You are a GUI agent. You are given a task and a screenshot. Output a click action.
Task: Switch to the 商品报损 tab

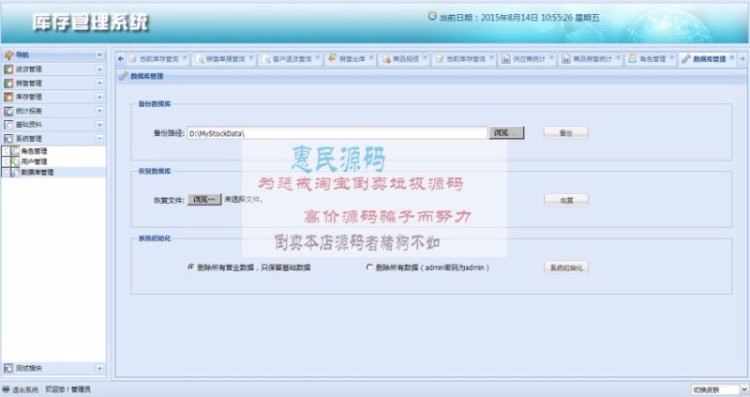tap(405, 59)
